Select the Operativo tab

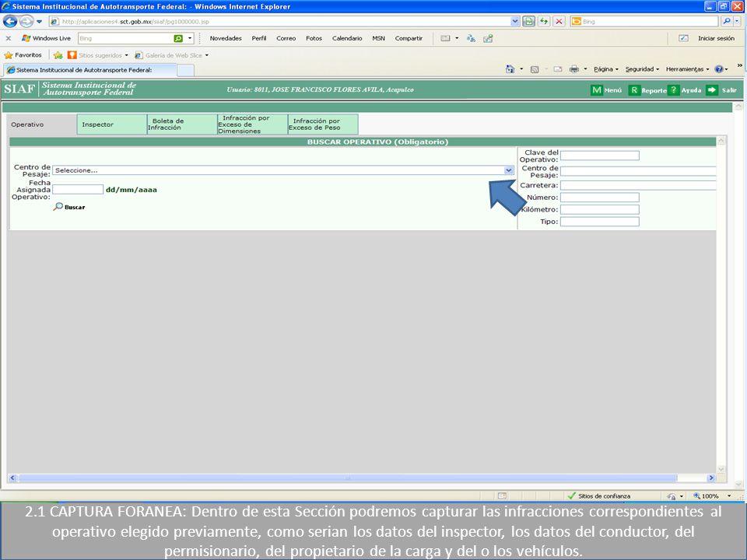click(41, 124)
